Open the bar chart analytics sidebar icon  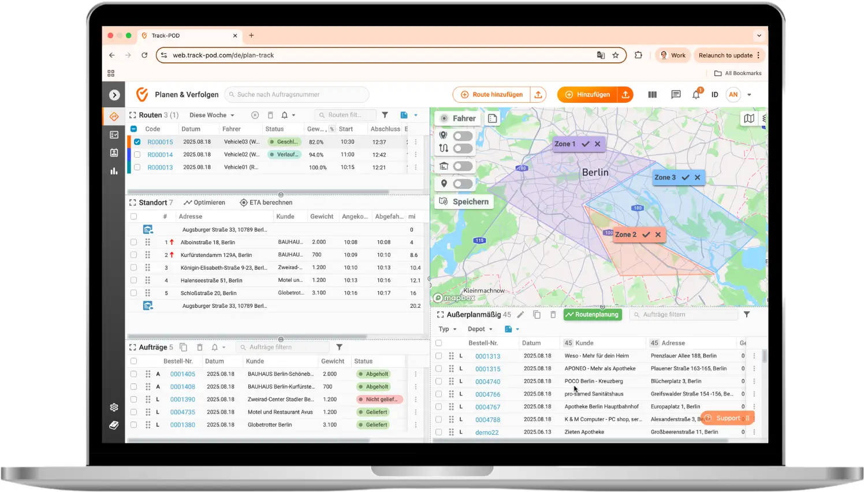click(114, 171)
